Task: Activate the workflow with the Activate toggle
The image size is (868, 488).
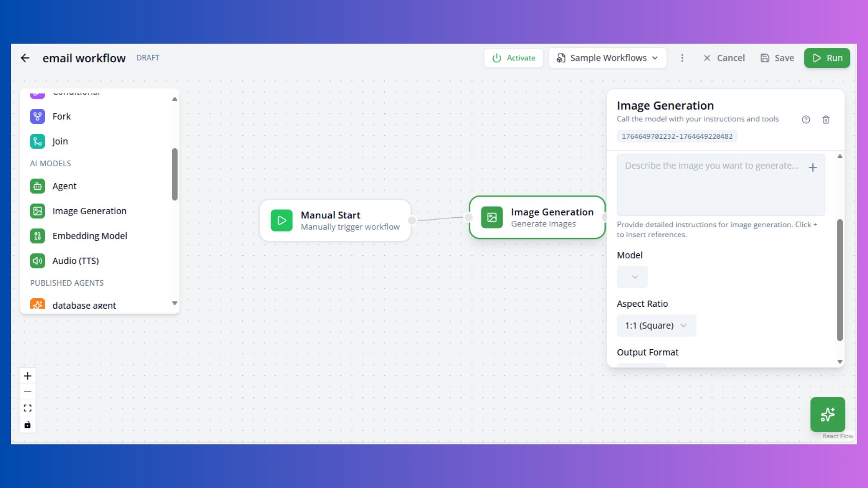Action: point(513,58)
